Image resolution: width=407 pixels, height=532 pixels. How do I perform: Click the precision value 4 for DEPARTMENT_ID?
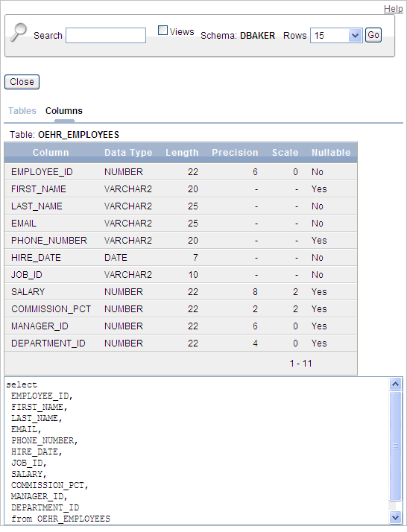[x=255, y=343]
